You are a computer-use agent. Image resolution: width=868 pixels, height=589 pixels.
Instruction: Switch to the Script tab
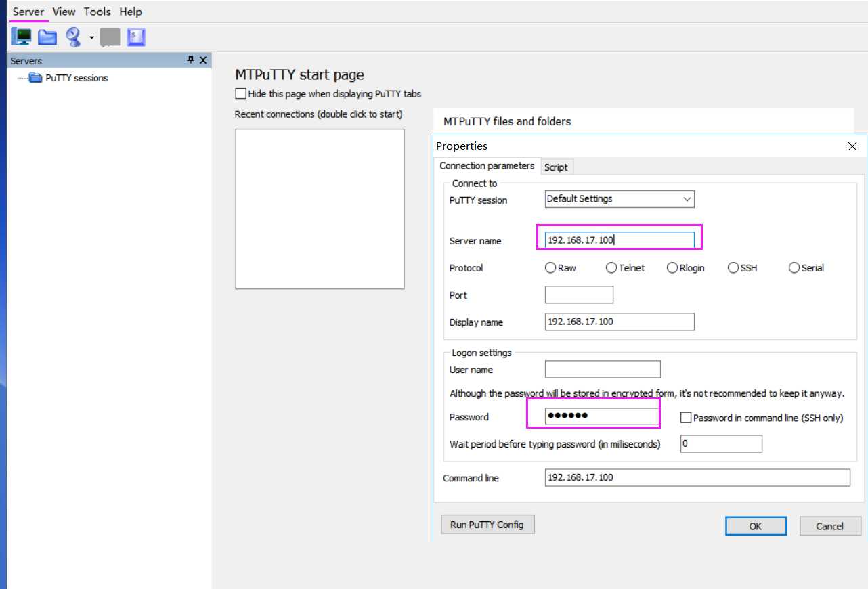tap(556, 167)
